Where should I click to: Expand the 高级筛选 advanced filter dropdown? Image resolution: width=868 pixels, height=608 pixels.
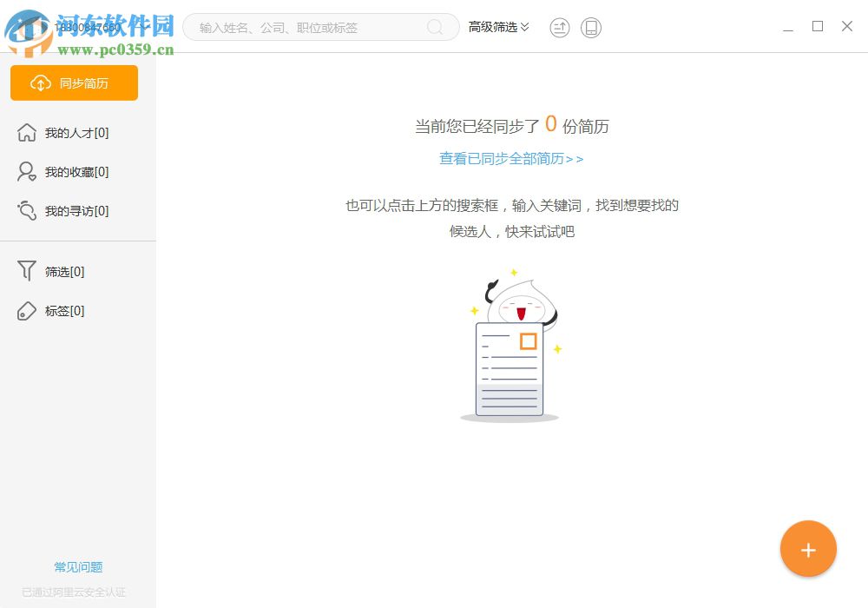pyautogui.click(x=499, y=27)
